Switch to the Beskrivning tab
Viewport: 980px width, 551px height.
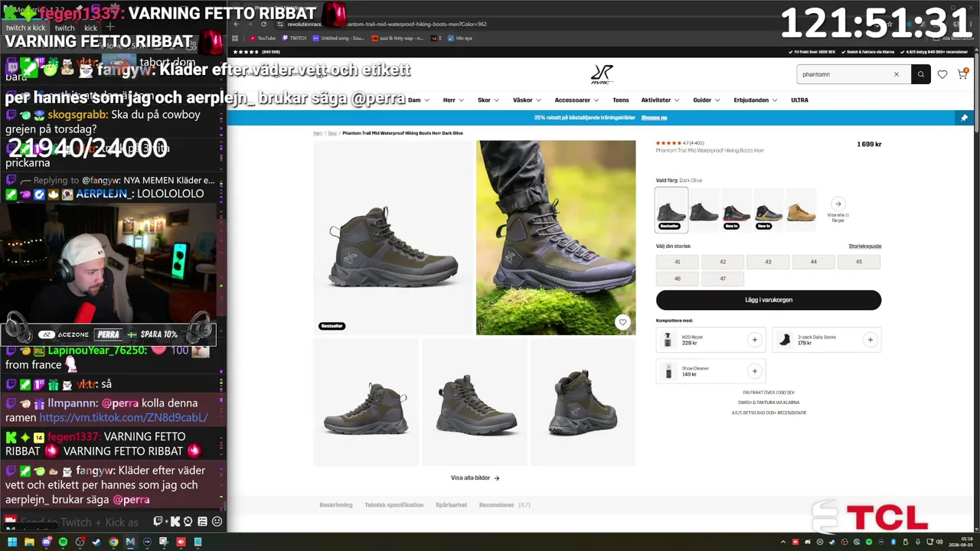tap(336, 505)
